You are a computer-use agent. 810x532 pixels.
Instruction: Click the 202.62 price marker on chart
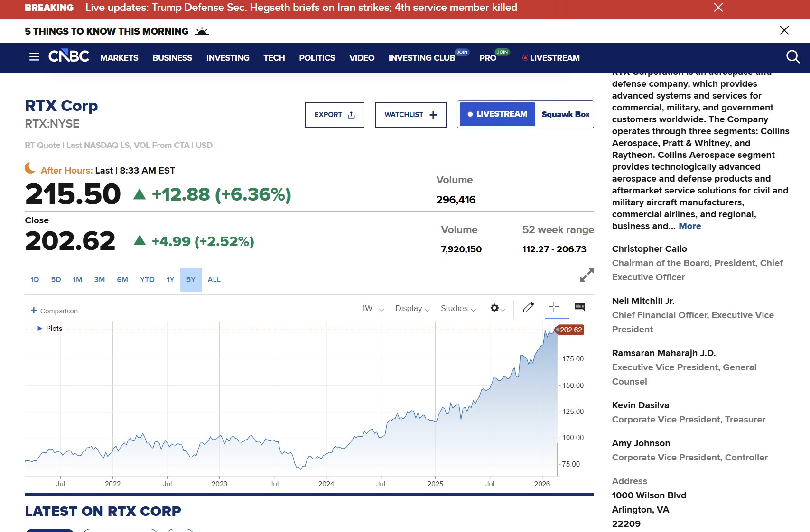569,330
